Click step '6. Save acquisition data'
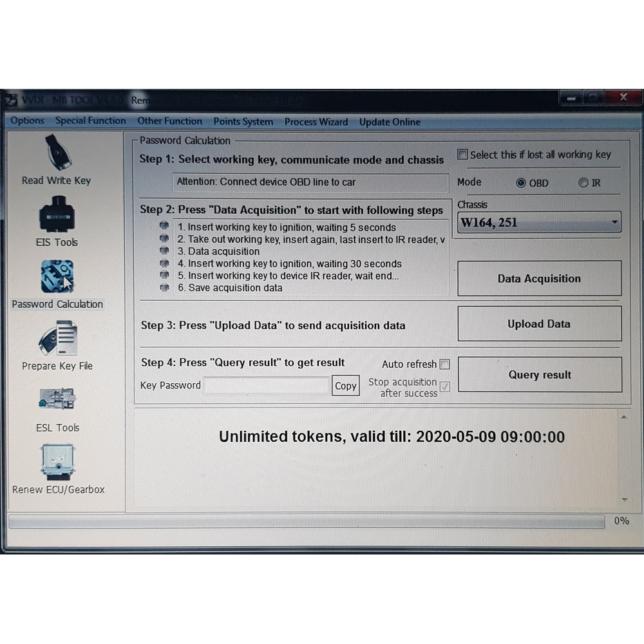The width and height of the screenshot is (644, 644). 230,288
